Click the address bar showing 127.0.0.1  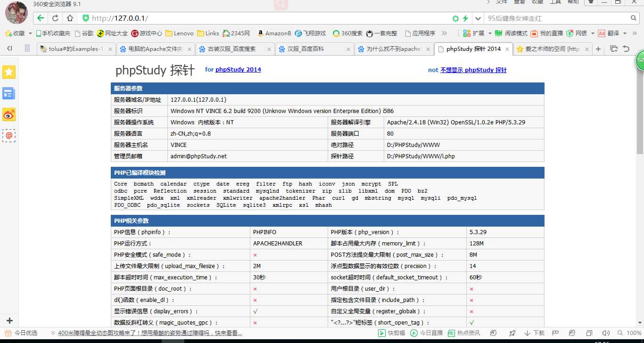(264, 18)
